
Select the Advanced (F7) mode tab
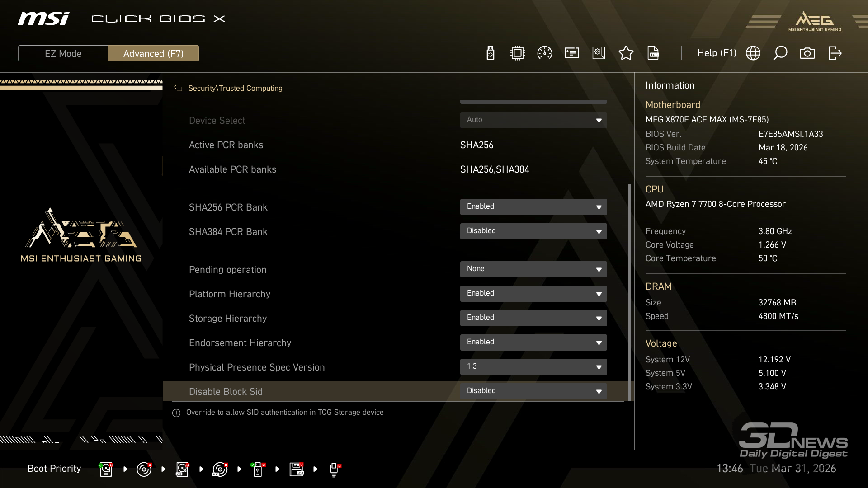pos(153,53)
